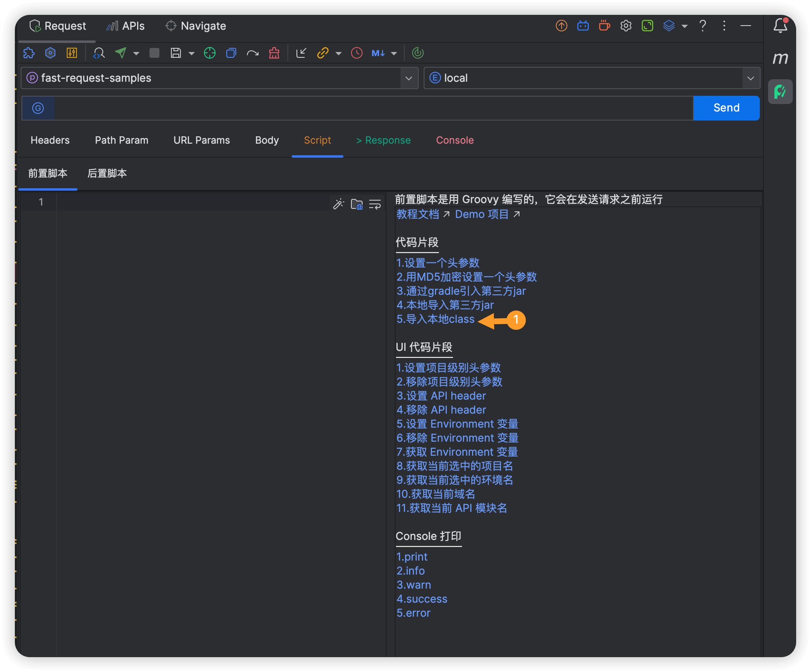This screenshot has height=672, width=811.
Task: Open the settings gear icon
Action: coord(626,26)
